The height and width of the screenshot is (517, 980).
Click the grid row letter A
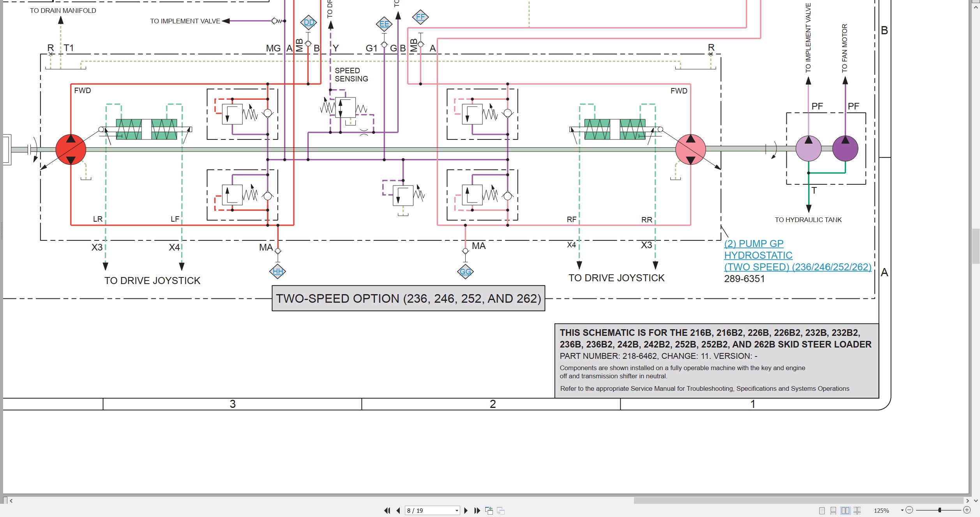pyautogui.click(x=885, y=272)
